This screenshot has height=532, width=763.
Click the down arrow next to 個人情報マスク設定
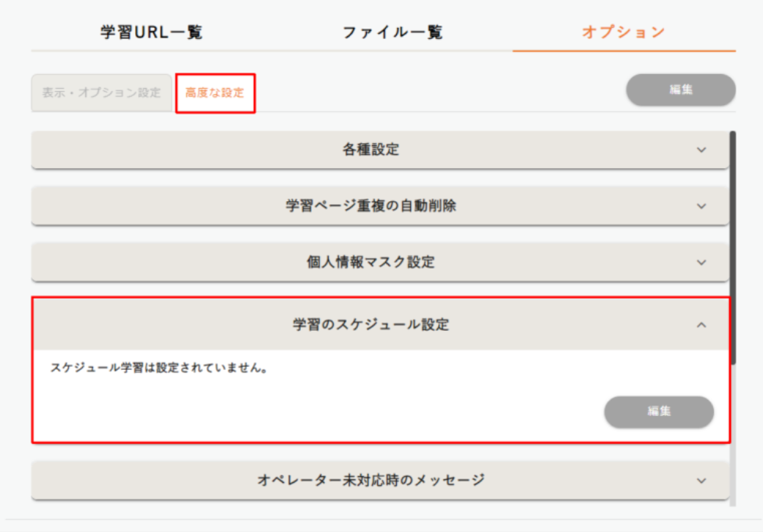(701, 262)
